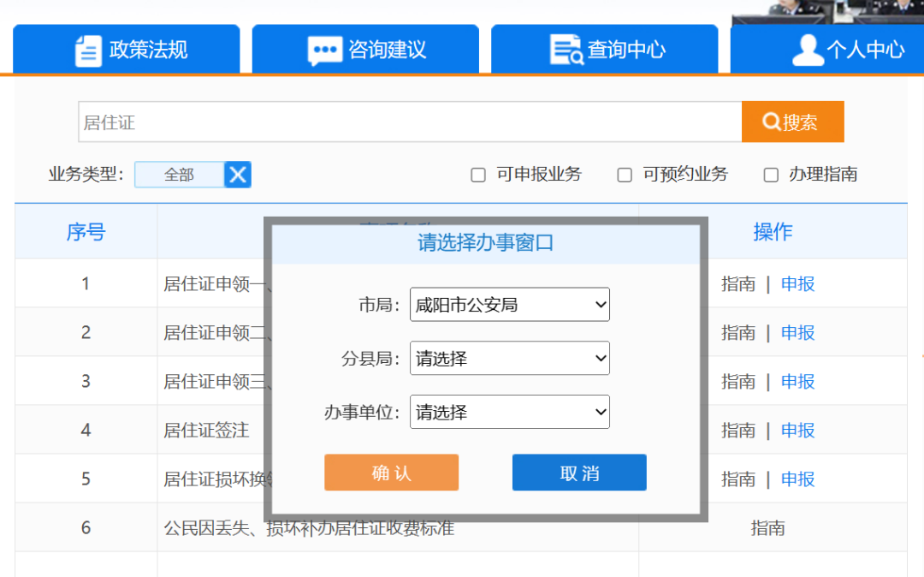Click the 确认 button in the dialog

click(391, 473)
